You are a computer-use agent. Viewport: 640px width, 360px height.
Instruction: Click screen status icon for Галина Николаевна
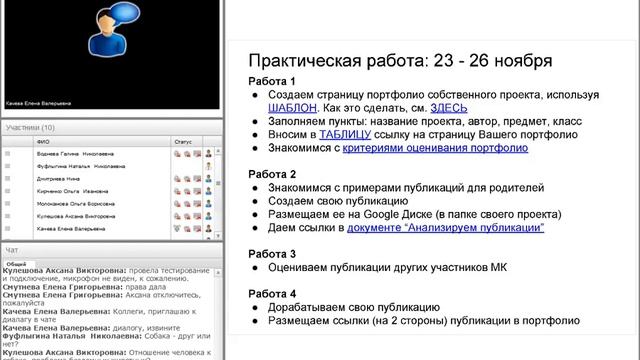coord(197,154)
